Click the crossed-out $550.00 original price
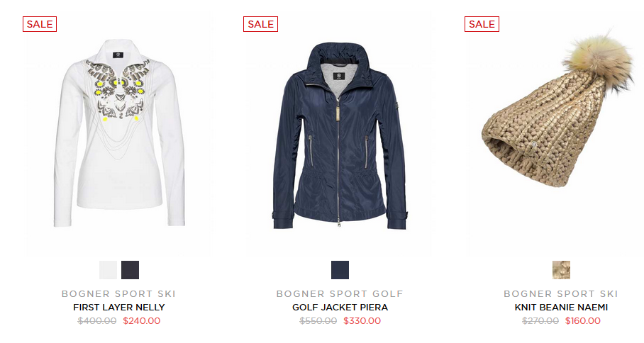This screenshot has height=343, width=644. click(x=318, y=321)
